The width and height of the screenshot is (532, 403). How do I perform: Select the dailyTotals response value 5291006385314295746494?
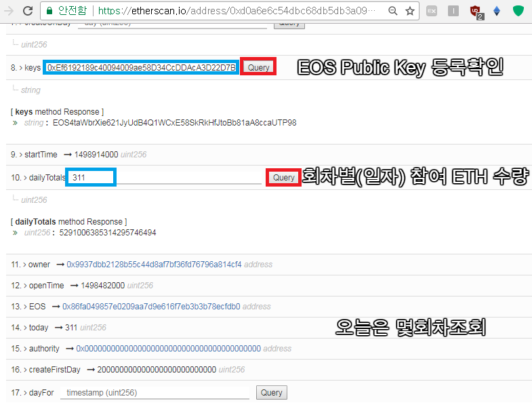[108, 233]
